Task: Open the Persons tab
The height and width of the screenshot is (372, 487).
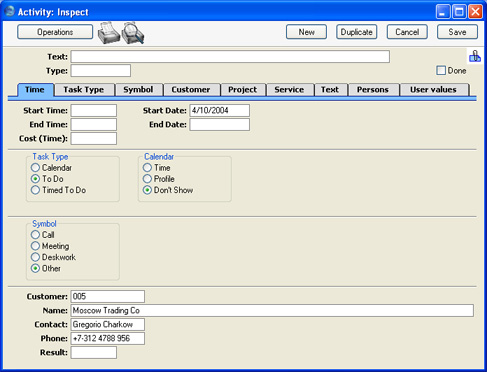Action: click(373, 90)
